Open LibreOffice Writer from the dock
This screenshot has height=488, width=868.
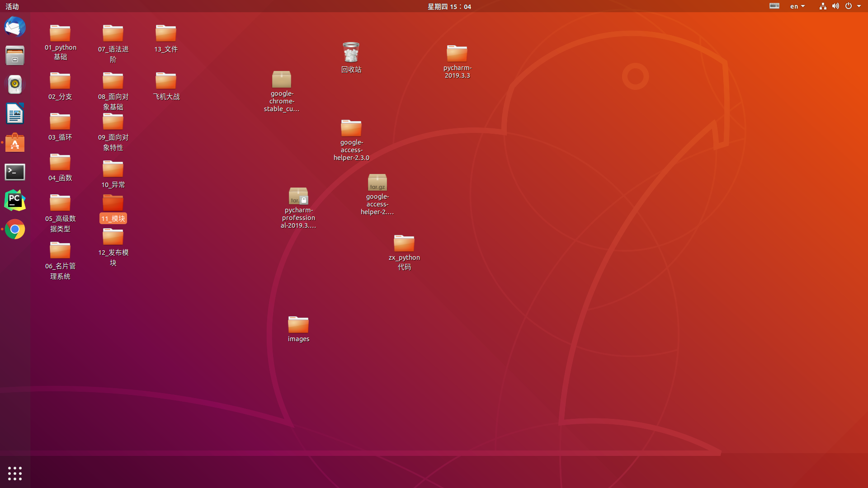tap(15, 113)
